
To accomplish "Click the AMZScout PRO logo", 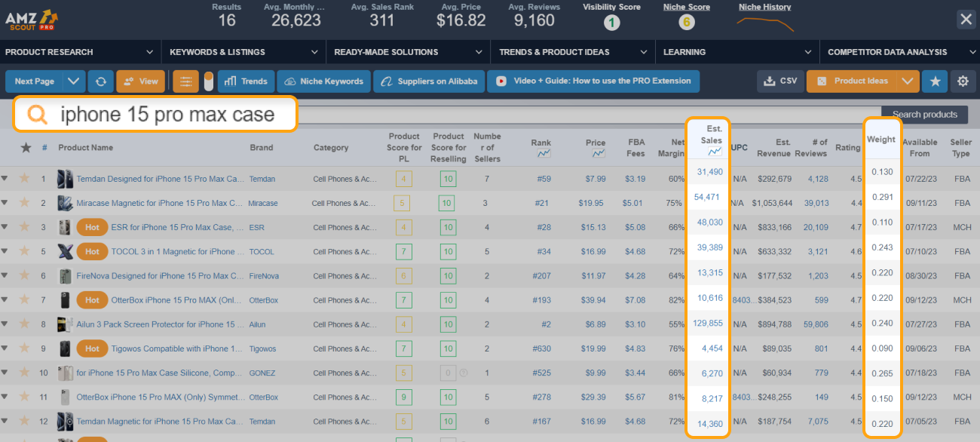I will pos(33,20).
